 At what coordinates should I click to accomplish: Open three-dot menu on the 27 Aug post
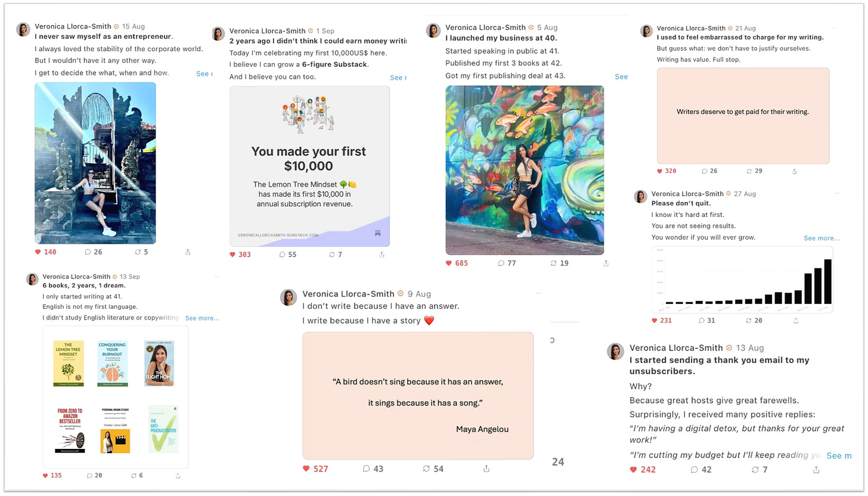(837, 193)
